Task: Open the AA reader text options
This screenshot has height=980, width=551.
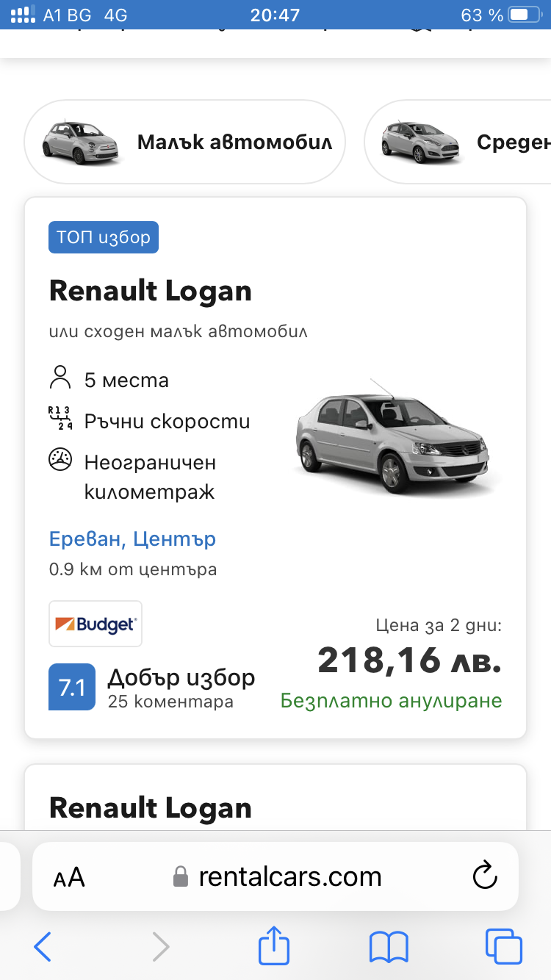Action: [69, 877]
